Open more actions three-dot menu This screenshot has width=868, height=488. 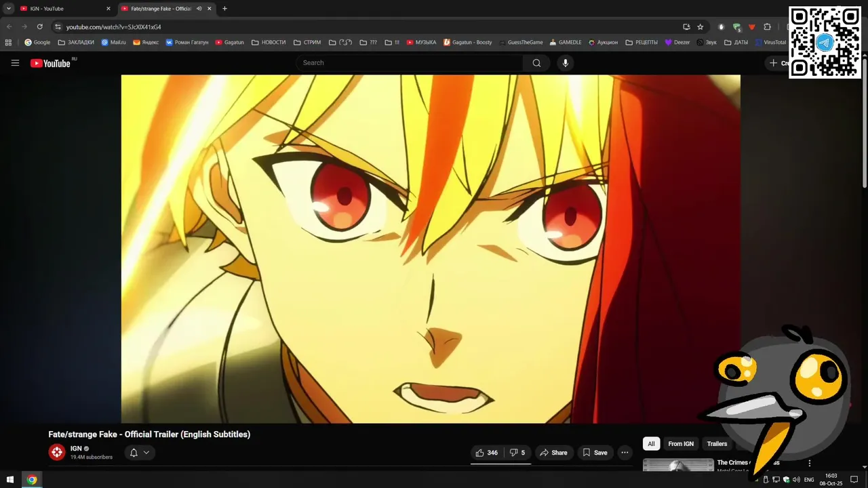(x=625, y=453)
